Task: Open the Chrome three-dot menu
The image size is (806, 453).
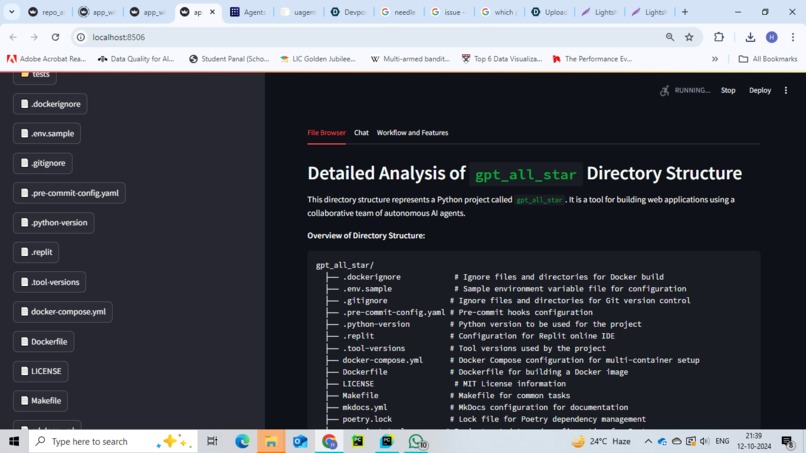Action: click(793, 37)
